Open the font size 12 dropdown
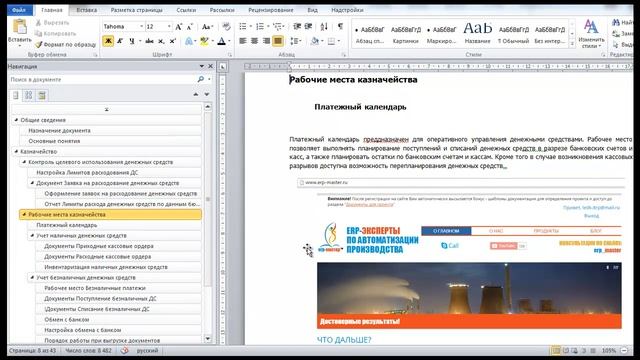 coord(169,27)
